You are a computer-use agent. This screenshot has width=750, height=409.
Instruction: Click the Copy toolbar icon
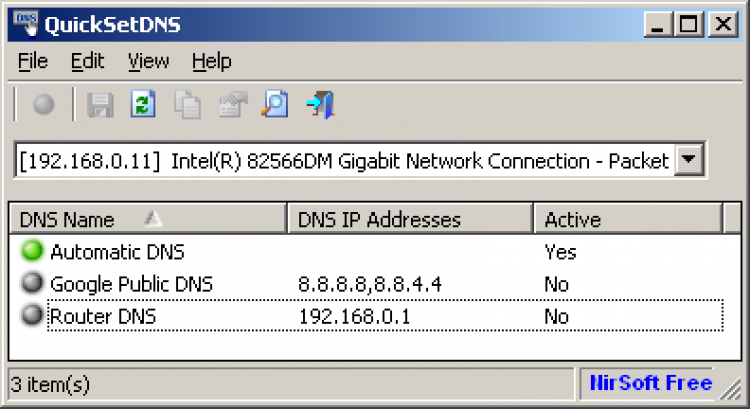click(x=187, y=105)
